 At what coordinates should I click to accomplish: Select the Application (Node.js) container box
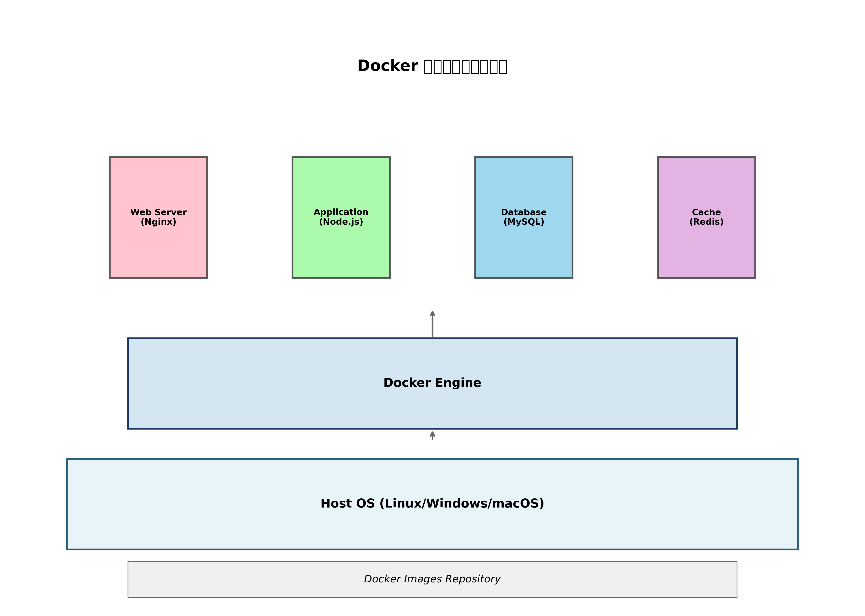[341, 217]
